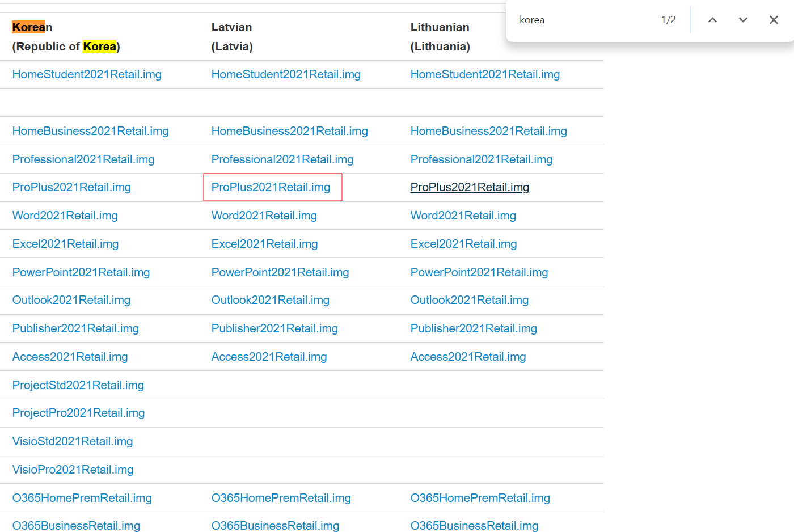Screen dimensions: 794x532
Task: Open Latvian O365BusinessRetail.img
Action: (x=276, y=526)
